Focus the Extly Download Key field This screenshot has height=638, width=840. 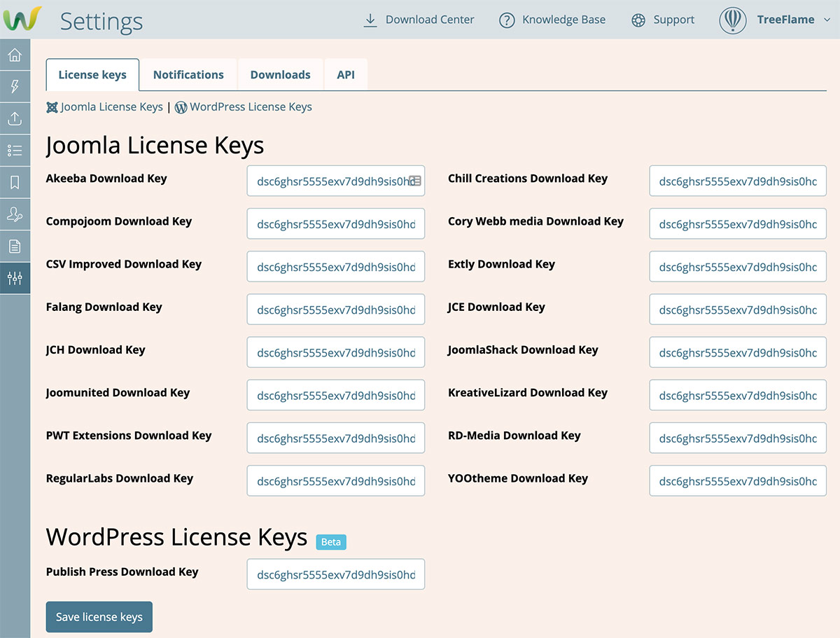[738, 267]
